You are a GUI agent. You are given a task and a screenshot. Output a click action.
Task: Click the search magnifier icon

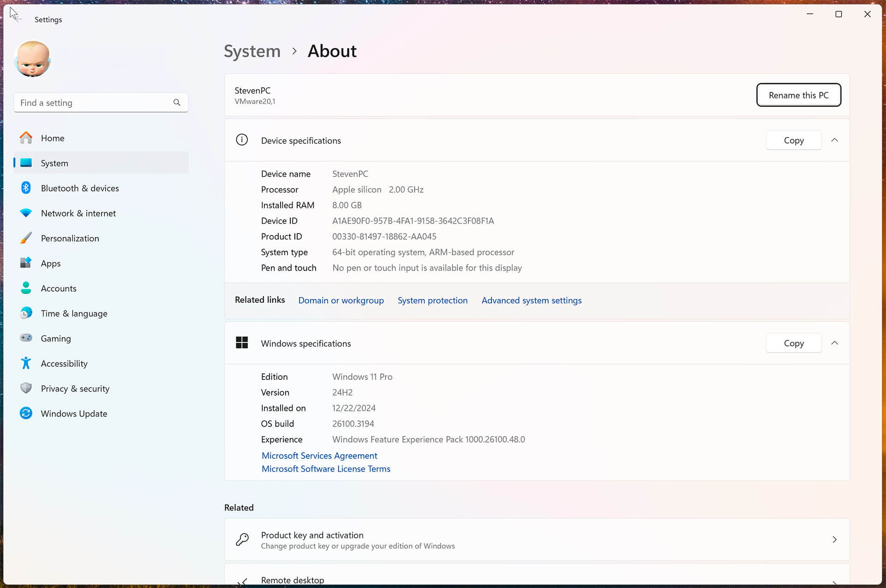[x=177, y=102]
